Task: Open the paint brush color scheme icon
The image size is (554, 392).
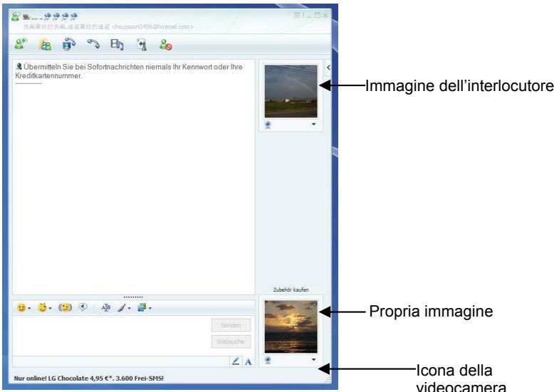Action: click(x=122, y=308)
